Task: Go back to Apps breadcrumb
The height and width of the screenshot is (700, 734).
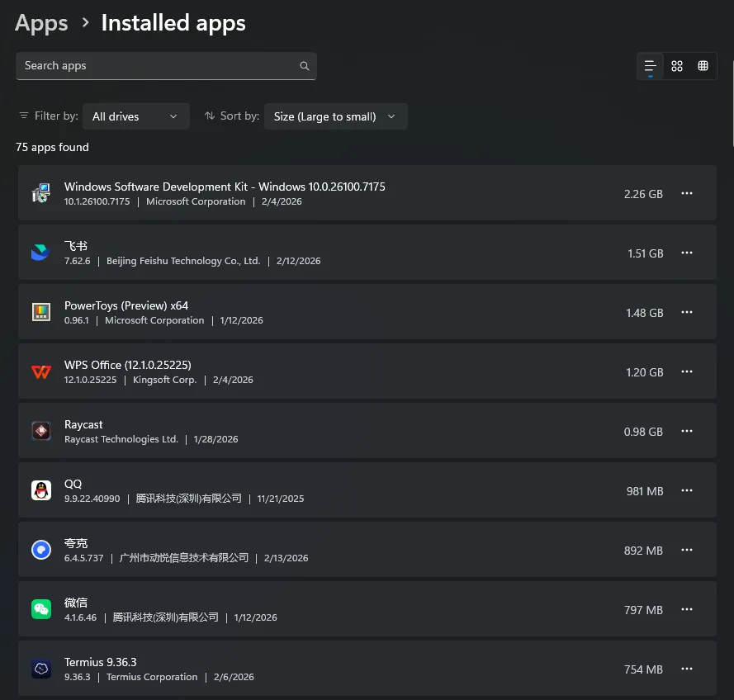Action: [x=42, y=23]
